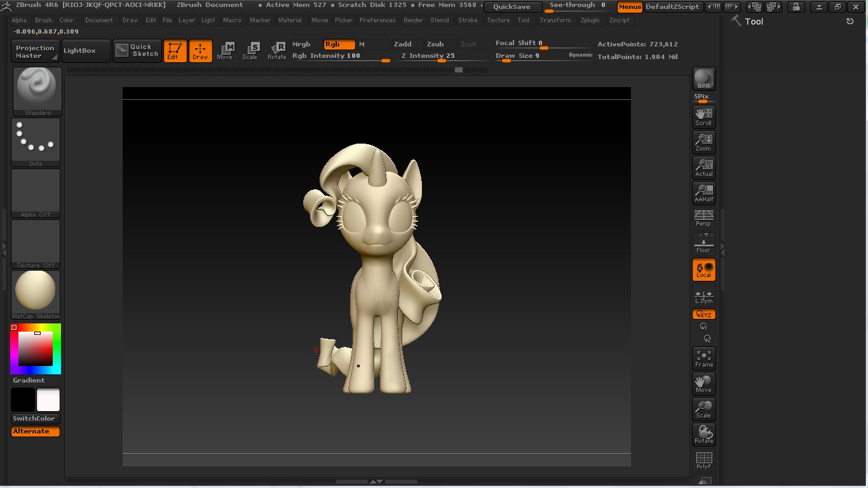Click the Menus button

coord(630,7)
